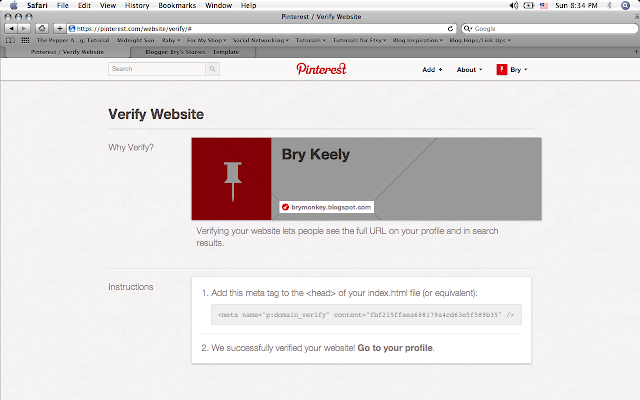Click the Go to your profile link
The image size is (640, 400).
[395, 348]
